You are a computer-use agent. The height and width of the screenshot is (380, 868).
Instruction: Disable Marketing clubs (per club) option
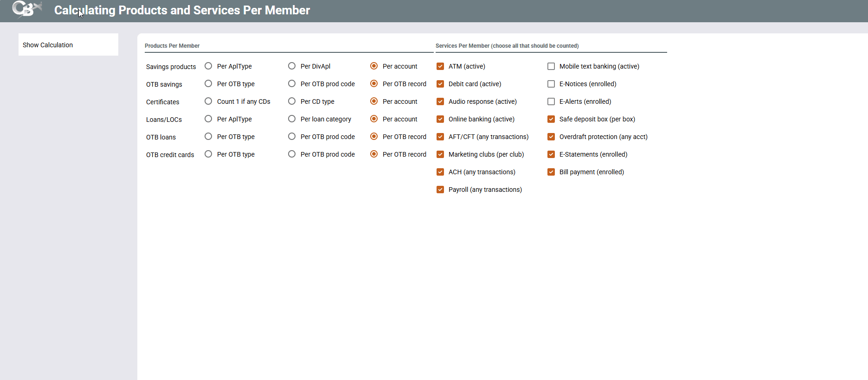(440, 154)
